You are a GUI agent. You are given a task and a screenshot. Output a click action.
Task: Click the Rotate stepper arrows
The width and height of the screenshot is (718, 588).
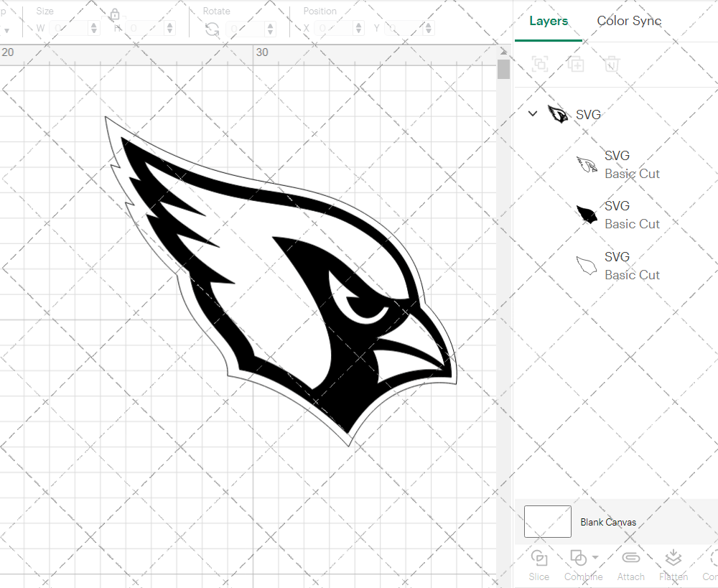tap(270, 29)
